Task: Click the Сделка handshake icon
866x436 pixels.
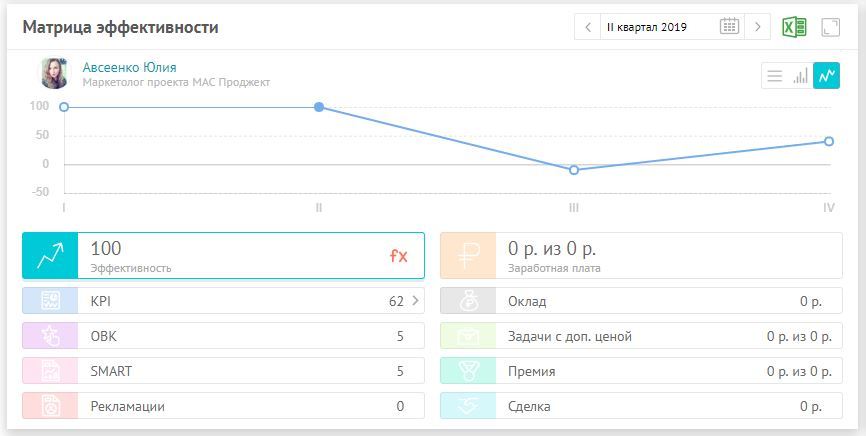Action: [x=468, y=406]
